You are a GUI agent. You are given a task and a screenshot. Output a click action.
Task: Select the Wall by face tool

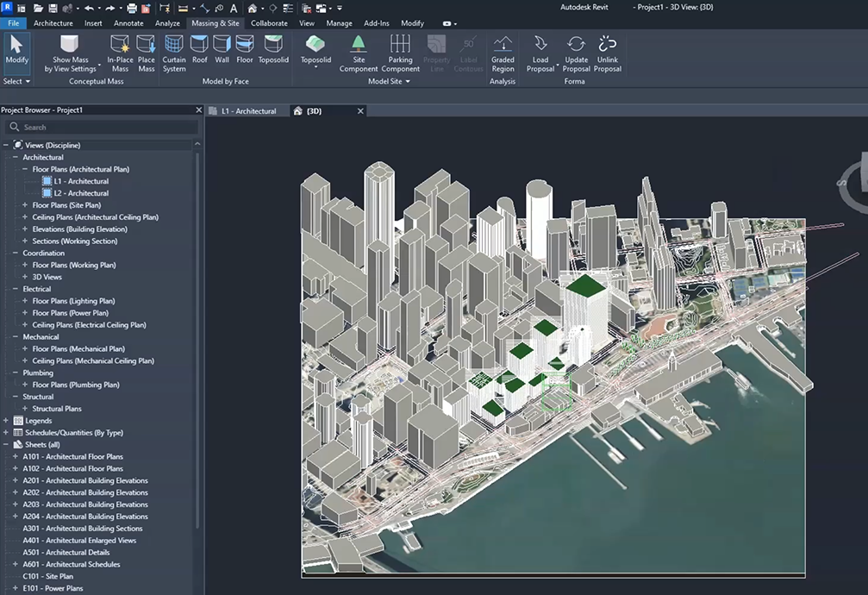pos(222,50)
